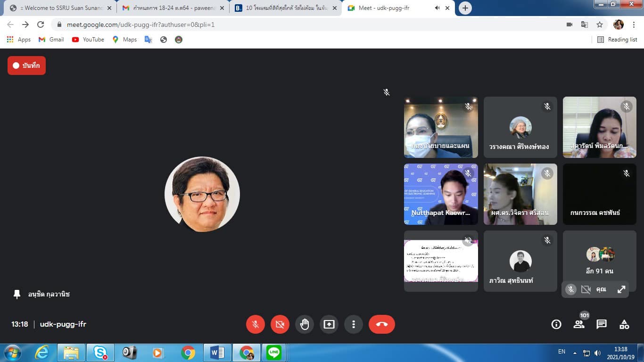
Task: Expand self-view tile to full size
Action: [x=621, y=289]
